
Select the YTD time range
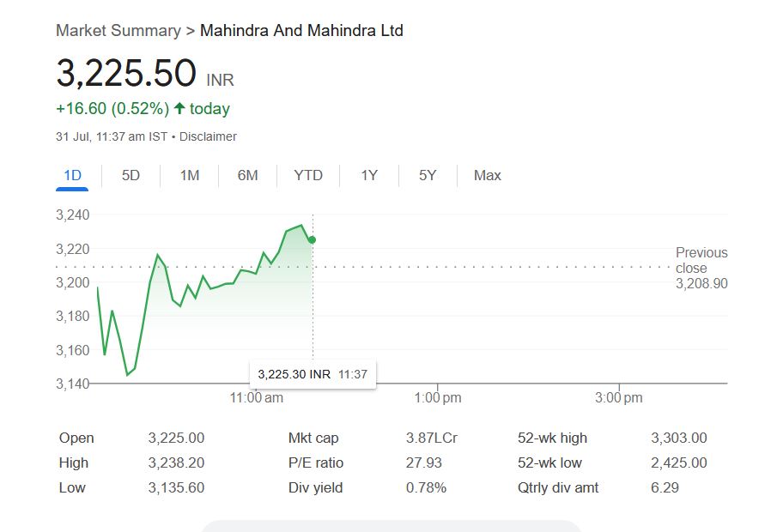[x=308, y=175]
